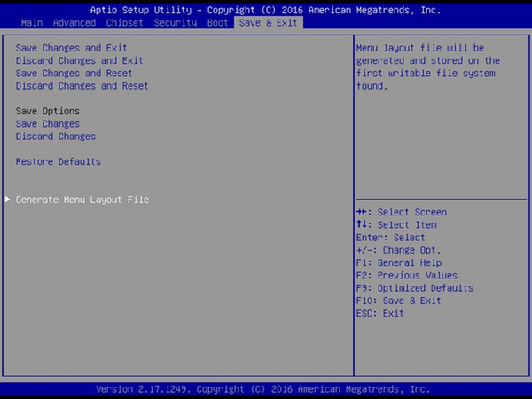Image resolution: width=532 pixels, height=399 pixels.
Task: Choose Discard Changes and Reset
Action: [82, 86]
